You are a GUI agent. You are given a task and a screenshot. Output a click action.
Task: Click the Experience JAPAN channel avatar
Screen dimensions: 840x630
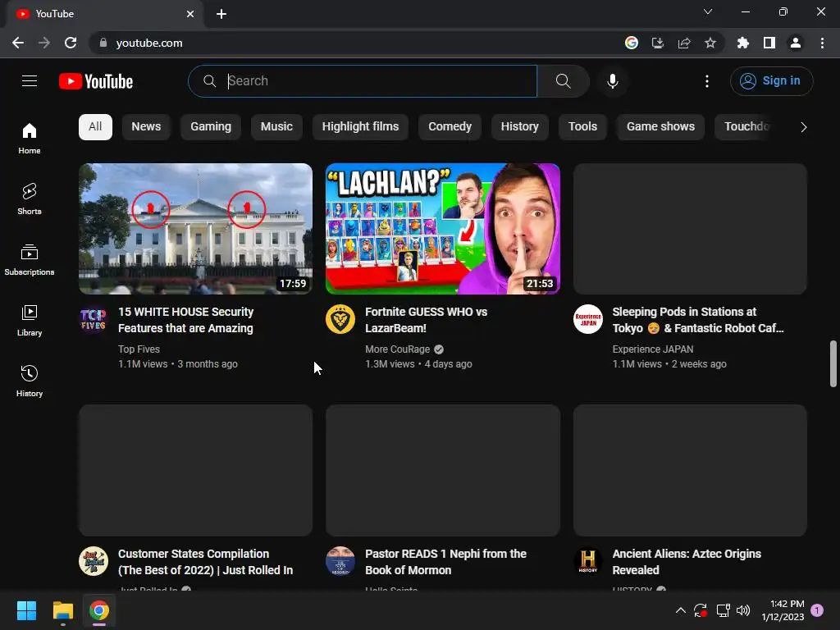[x=587, y=319]
